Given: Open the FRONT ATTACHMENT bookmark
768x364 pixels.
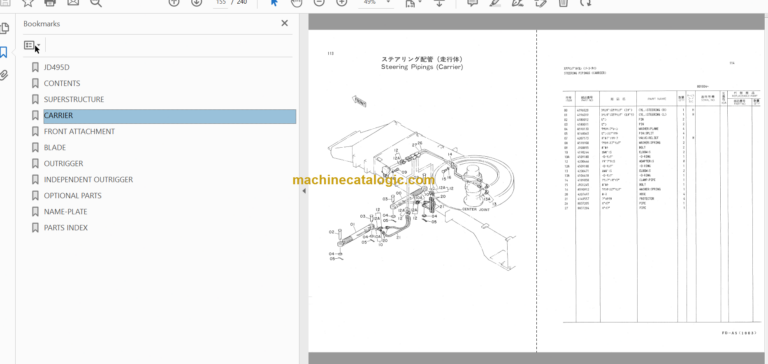Looking at the screenshot, I should coord(79,131).
